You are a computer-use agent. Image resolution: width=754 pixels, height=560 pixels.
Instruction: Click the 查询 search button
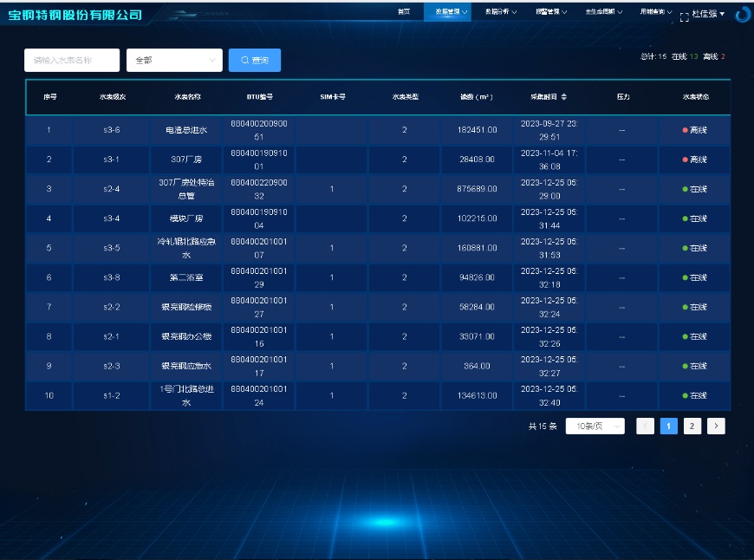[x=255, y=60]
